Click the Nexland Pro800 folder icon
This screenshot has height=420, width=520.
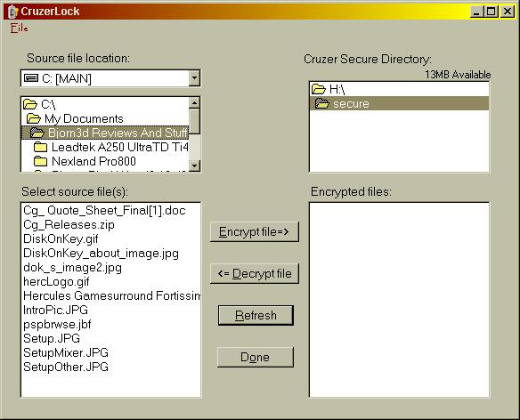[40, 161]
